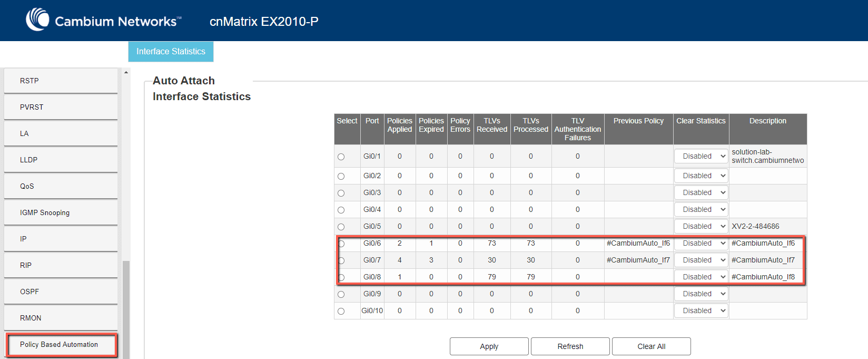Click the Policy Errors column header
The width and height of the screenshot is (868, 359).
click(460, 129)
